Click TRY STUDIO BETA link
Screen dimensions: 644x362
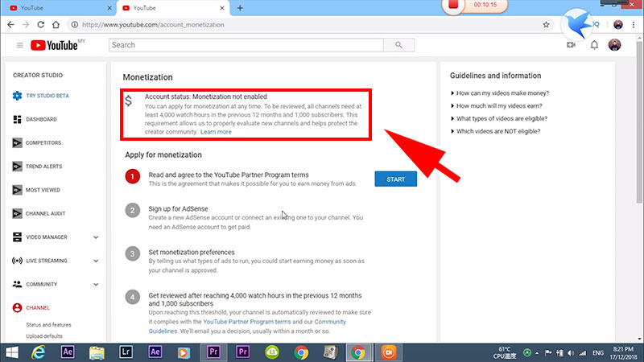(x=47, y=96)
